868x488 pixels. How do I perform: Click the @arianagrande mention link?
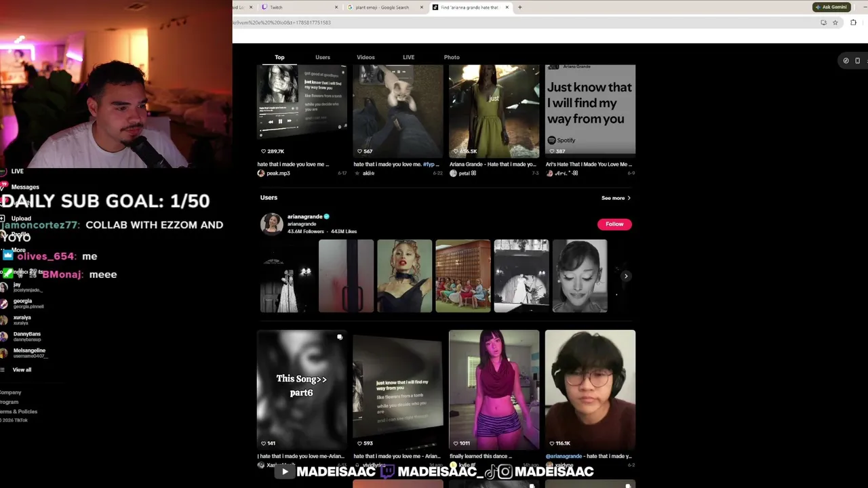pos(564,456)
